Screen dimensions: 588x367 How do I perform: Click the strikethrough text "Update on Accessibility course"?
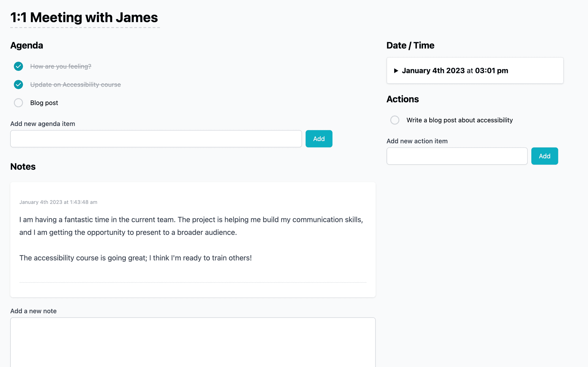click(x=76, y=85)
